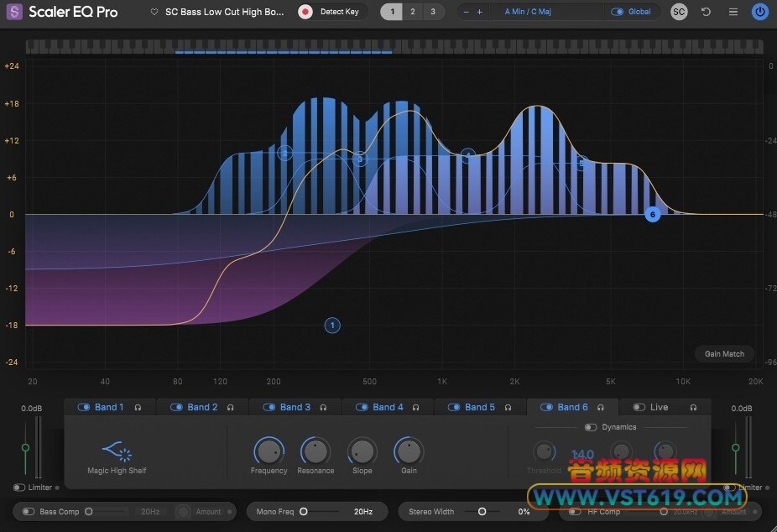Favorite the preset with the heart icon

(x=154, y=12)
